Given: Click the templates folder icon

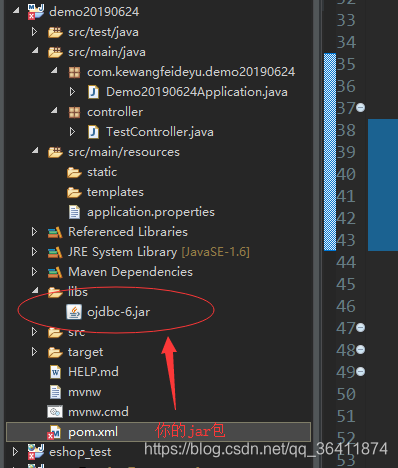Looking at the screenshot, I should (x=74, y=192).
